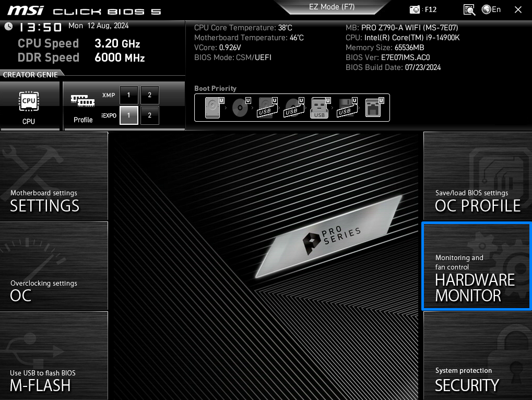Enable XMP profile 2
This screenshot has width=532, height=400.
point(150,95)
